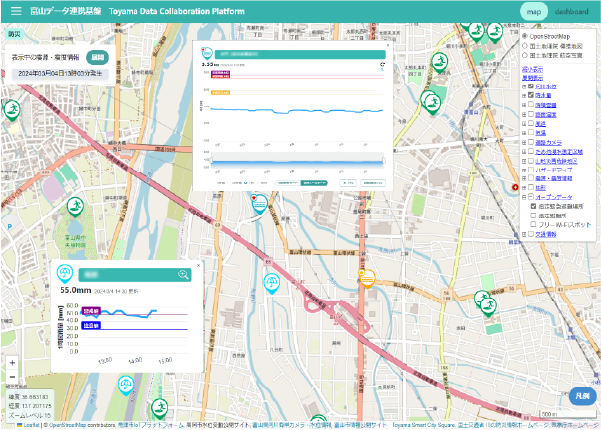This screenshot has width=601, height=430.
Task: Click the 展開 button in disaster info card
Action: tap(97, 57)
